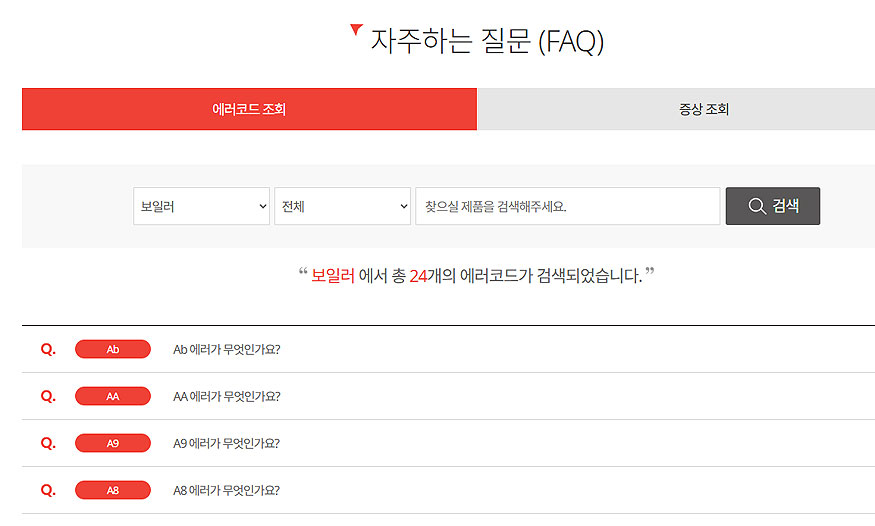Expand the 'AA 에러가 무엇인가요?' question
This screenshot has height=526, width=875.
point(227,396)
